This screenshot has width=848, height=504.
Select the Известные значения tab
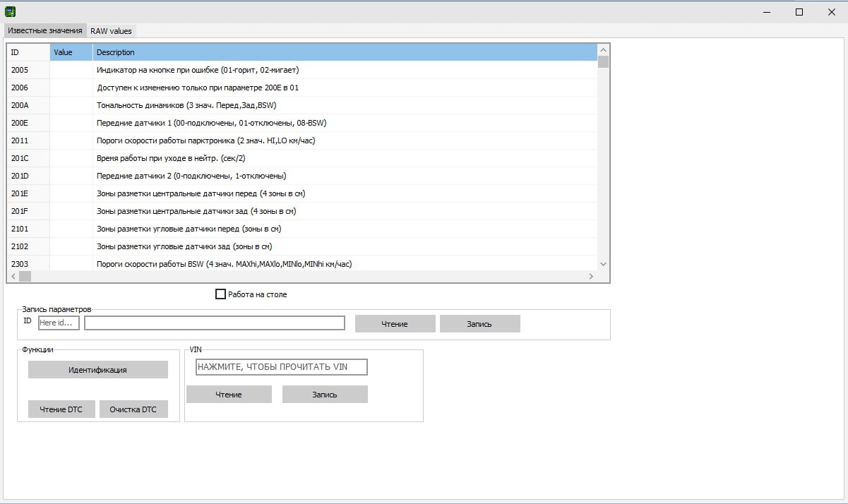click(45, 30)
